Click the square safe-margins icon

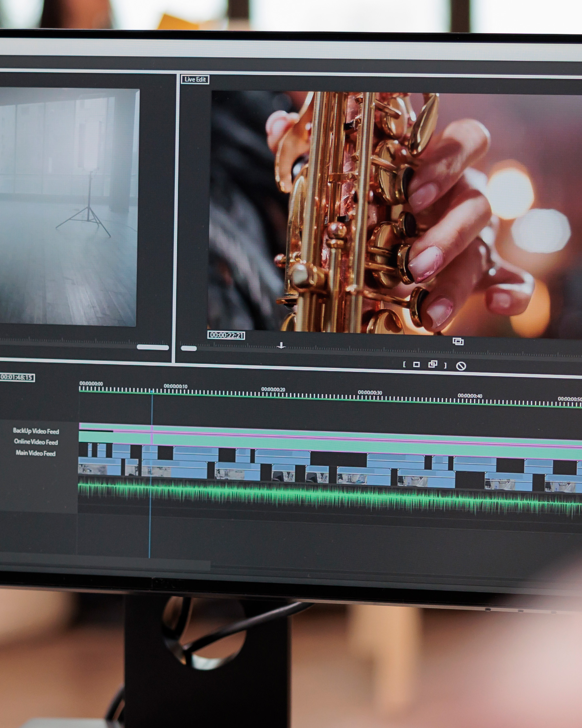416,365
